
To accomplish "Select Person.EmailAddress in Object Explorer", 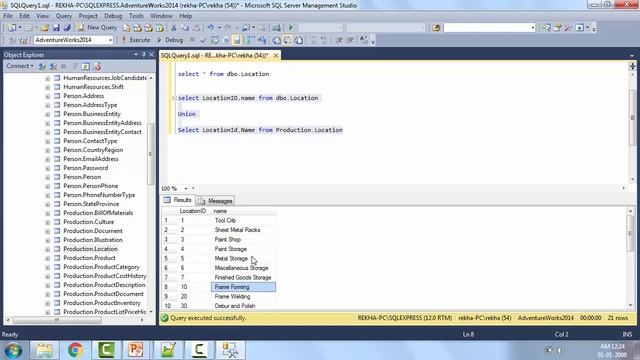I will 91,159.
